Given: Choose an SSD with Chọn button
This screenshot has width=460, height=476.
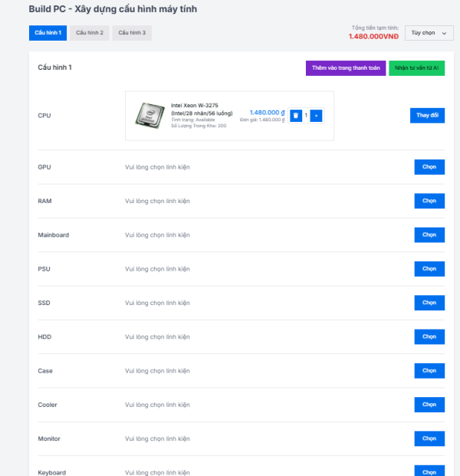Looking at the screenshot, I should click(429, 303).
